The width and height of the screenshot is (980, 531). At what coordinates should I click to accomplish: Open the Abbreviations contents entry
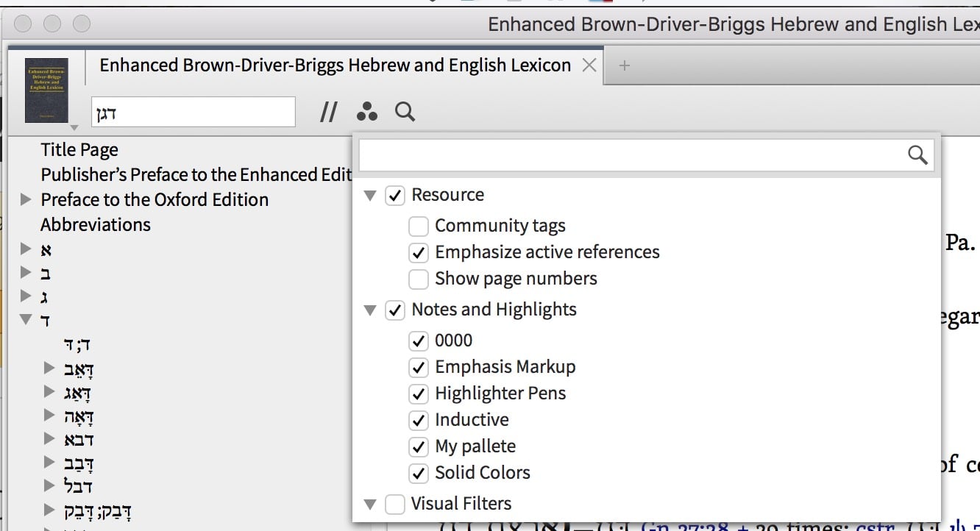[96, 224]
